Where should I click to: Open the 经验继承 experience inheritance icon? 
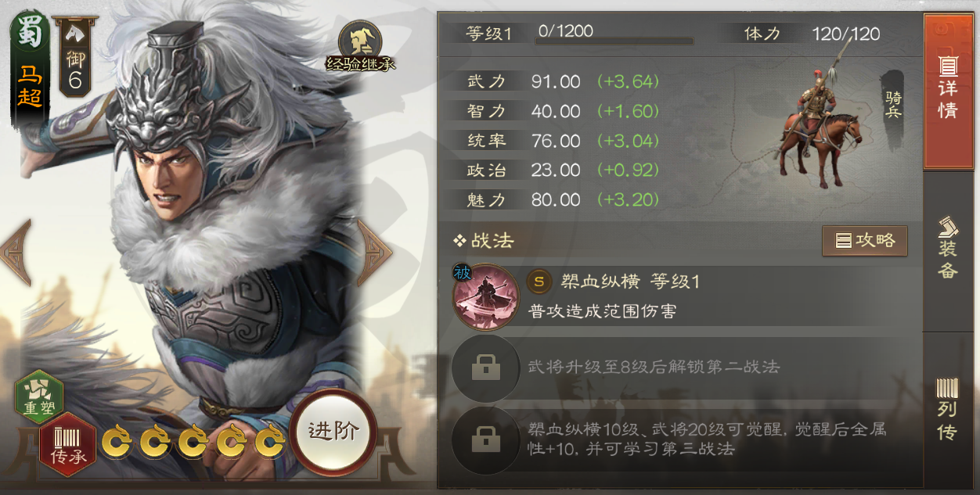360,47
